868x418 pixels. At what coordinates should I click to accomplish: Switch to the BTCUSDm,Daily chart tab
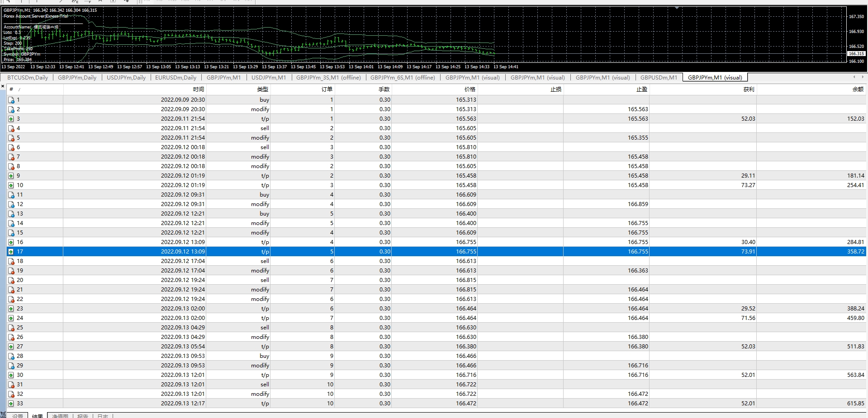pyautogui.click(x=28, y=78)
